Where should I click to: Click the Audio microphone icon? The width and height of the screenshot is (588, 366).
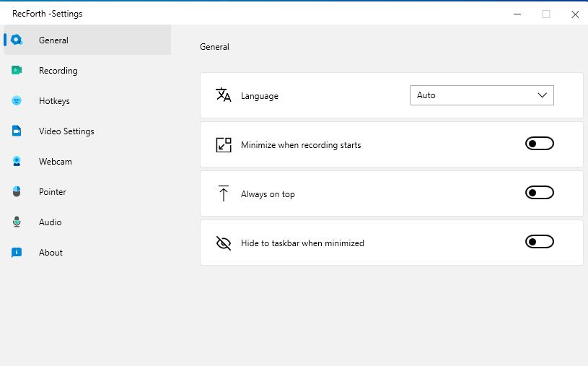click(17, 222)
